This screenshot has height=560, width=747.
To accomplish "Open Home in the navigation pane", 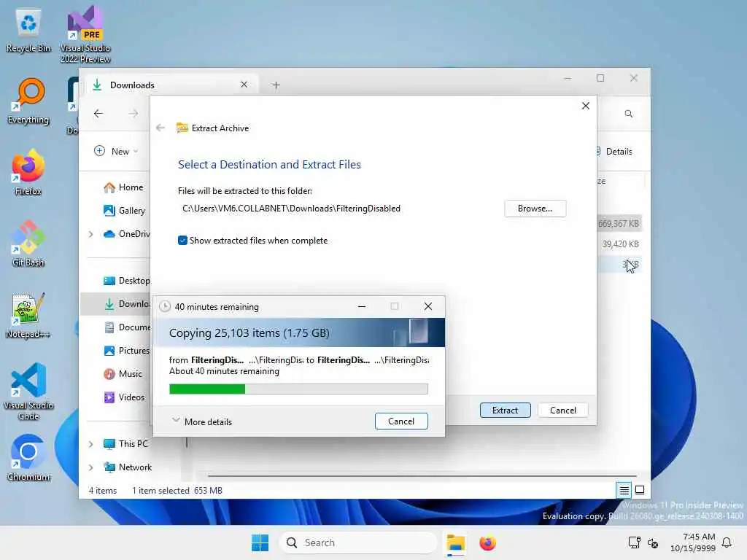I will coord(123,187).
